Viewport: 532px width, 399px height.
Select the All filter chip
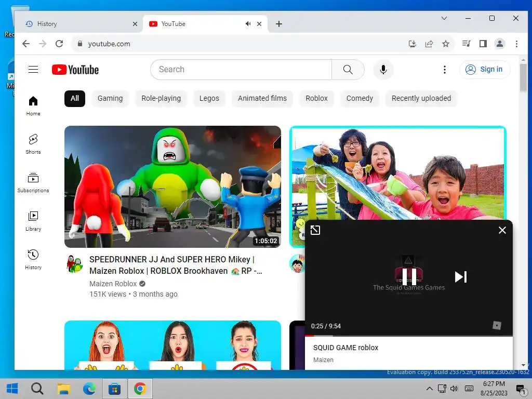75,98
